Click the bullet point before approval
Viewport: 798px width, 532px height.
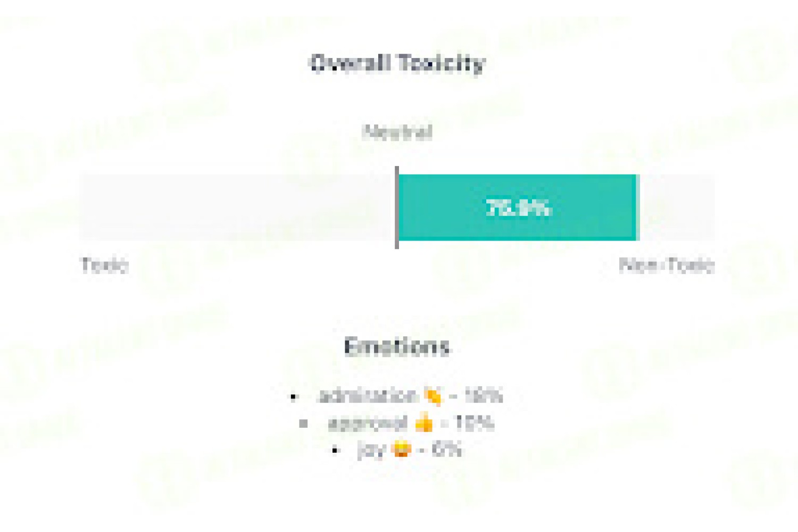pos(303,424)
